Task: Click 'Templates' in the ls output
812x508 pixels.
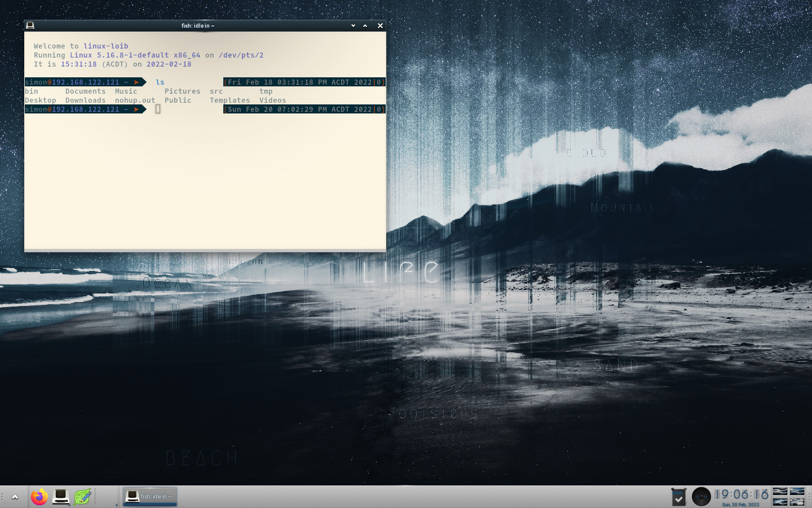Action: tap(230, 100)
